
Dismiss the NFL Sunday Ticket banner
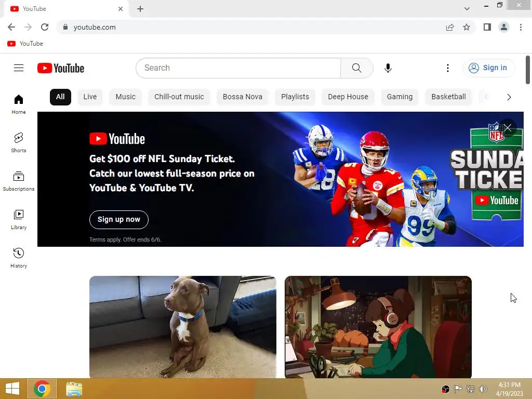(x=507, y=128)
